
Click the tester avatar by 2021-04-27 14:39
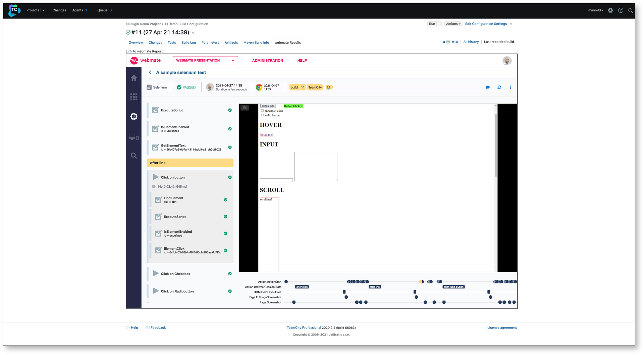click(x=210, y=87)
